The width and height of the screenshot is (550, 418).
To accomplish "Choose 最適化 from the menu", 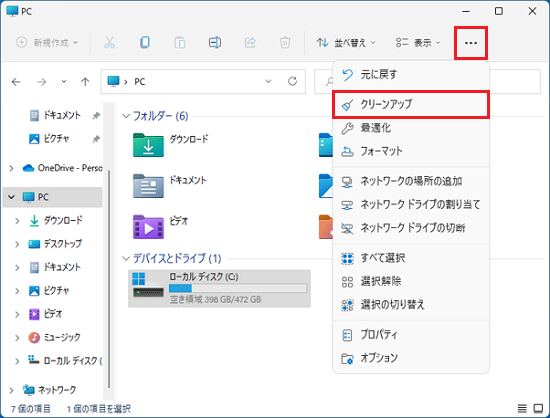I will (411, 128).
